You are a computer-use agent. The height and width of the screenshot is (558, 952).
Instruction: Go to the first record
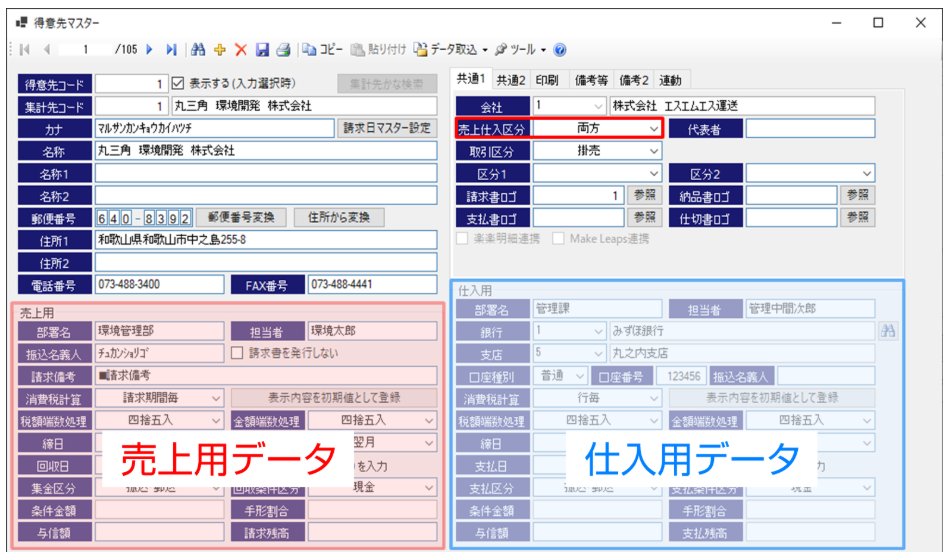pos(25,50)
